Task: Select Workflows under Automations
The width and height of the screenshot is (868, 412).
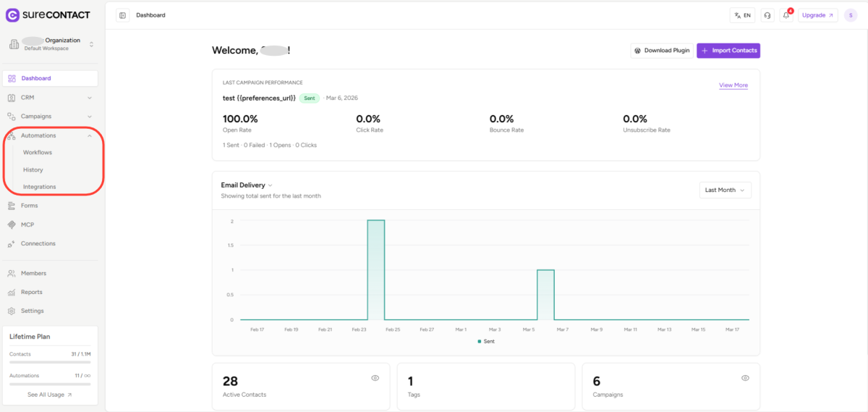Action: pos(38,153)
